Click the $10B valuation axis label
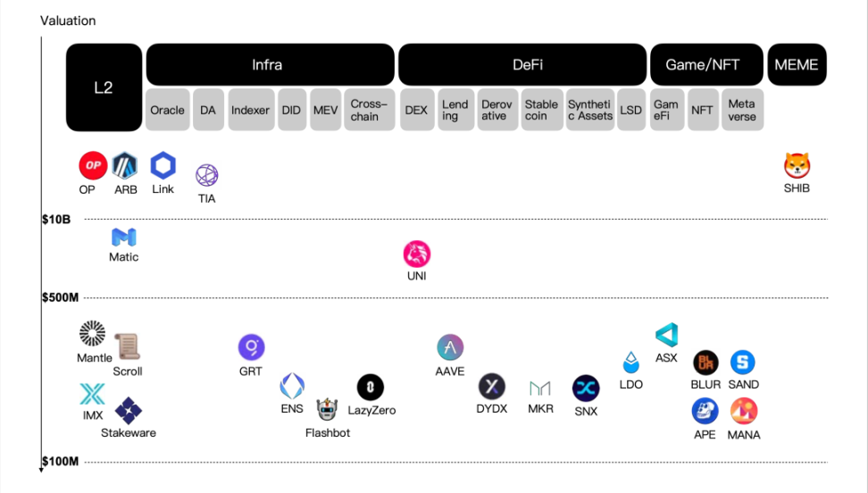Screen dimensions: 868x493 click(56, 220)
